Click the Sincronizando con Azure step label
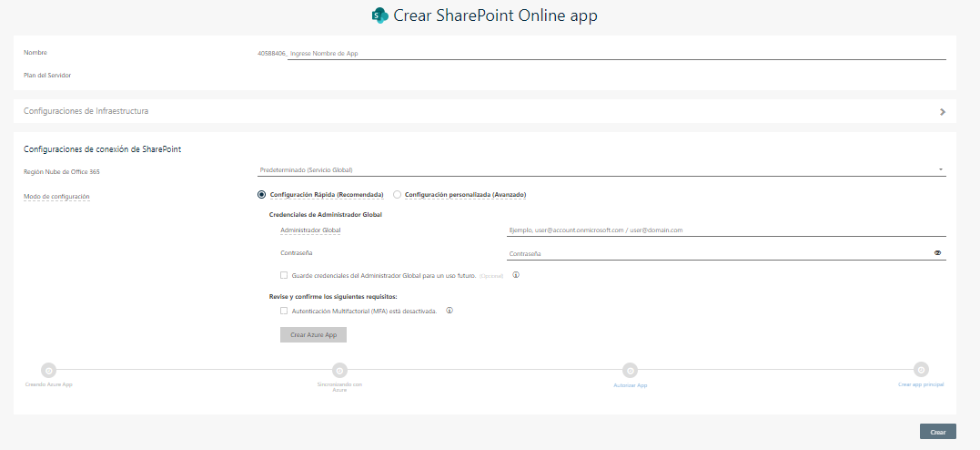980x450 pixels. (339, 387)
